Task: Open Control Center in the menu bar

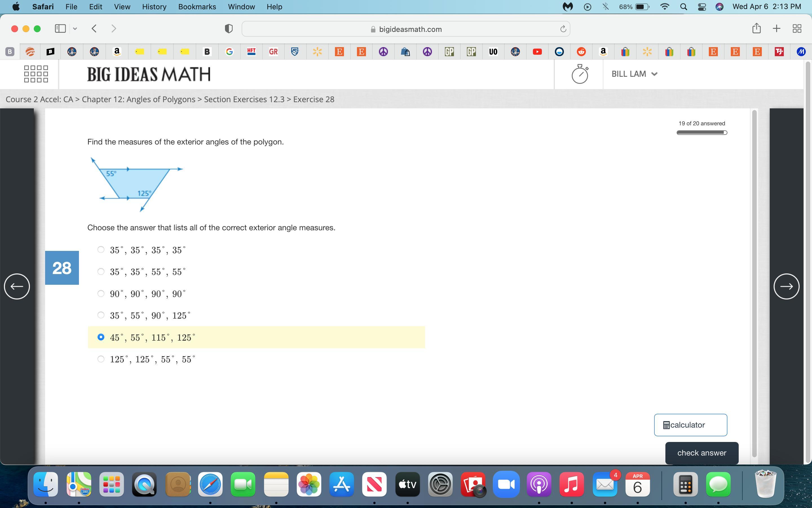Action: click(x=701, y=7)
